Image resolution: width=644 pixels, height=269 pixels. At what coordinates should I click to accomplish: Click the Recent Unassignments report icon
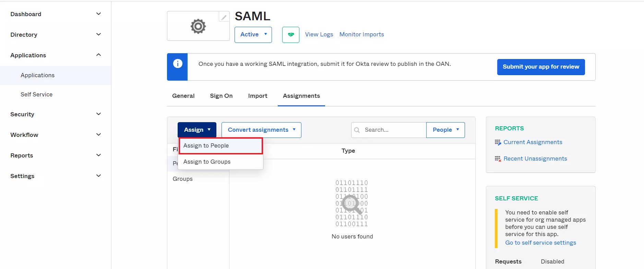coord(498,159)
